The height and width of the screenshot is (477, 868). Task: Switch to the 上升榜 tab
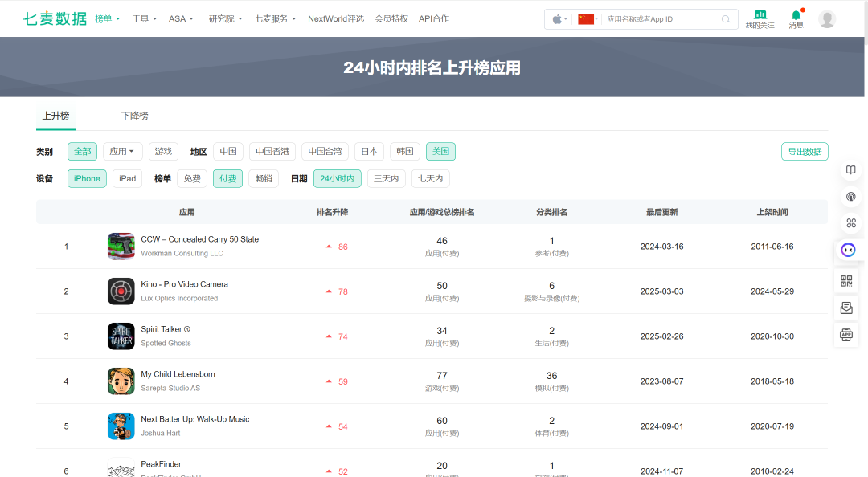point(56,116)
